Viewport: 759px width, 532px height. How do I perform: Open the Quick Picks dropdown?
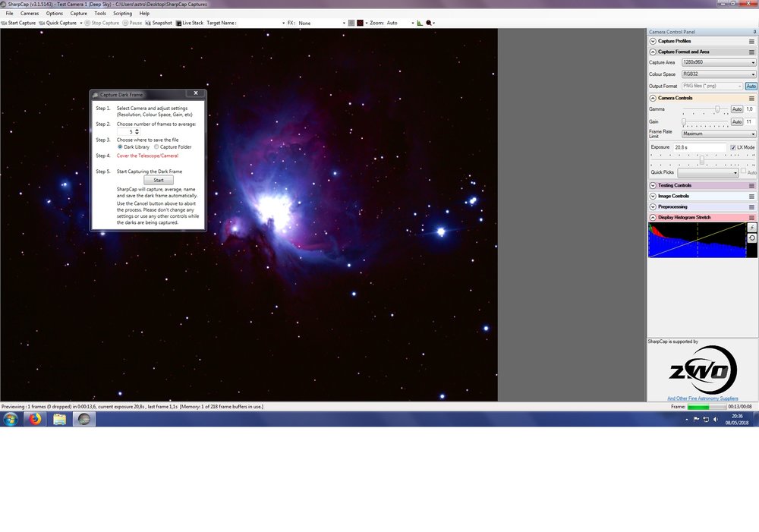click(x=707, y=173)
